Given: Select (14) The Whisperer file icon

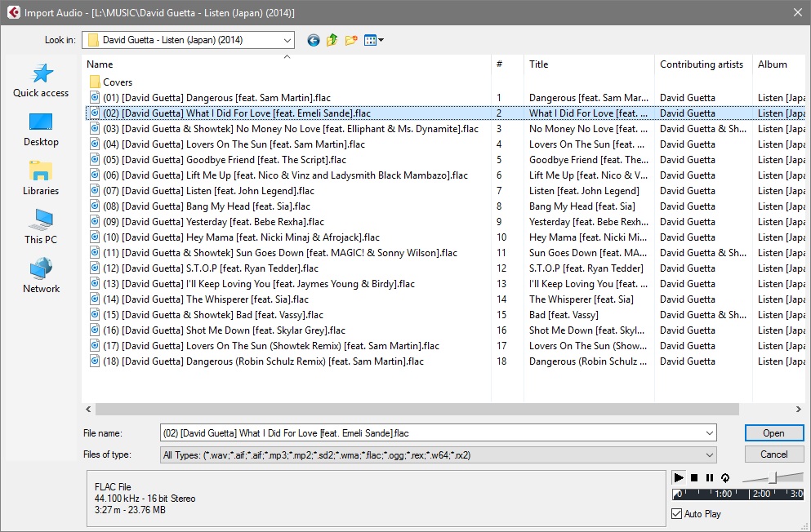Looking at the screenshot, I should point(95,299).
